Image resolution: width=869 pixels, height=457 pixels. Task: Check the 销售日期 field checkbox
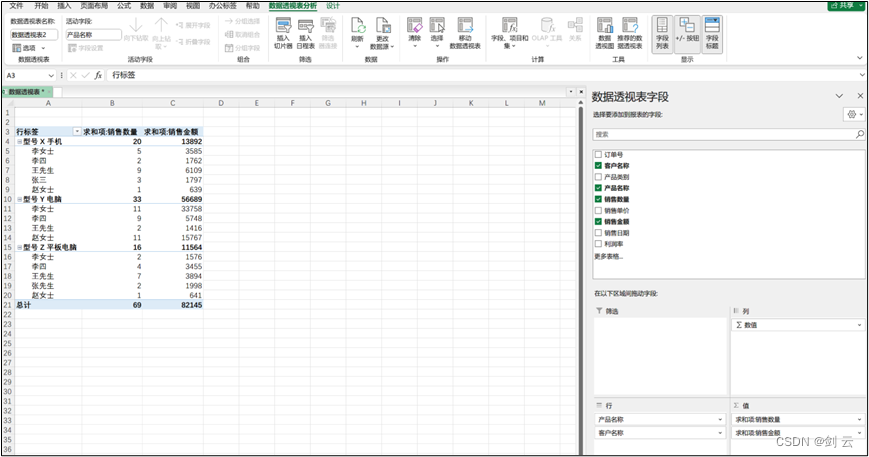click(x=598, y=233)
